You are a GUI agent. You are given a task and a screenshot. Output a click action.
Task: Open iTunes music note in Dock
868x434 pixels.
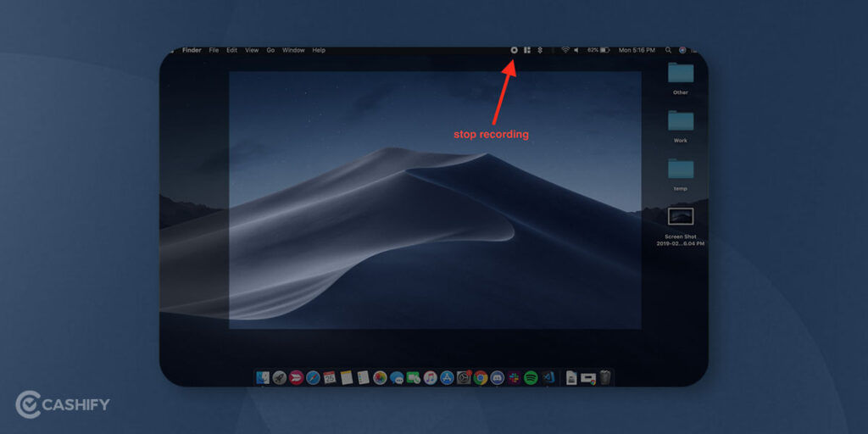click(x=430, y=377)
